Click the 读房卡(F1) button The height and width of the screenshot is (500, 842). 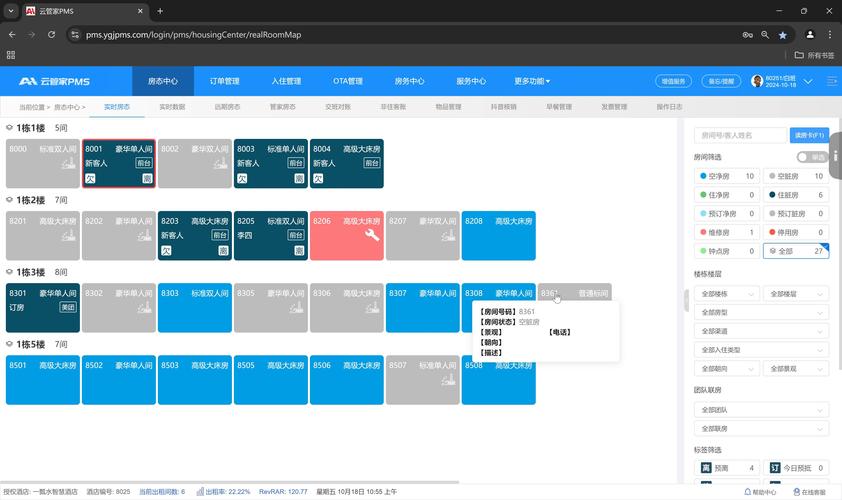pyautogui.click(x=809, y=135)
